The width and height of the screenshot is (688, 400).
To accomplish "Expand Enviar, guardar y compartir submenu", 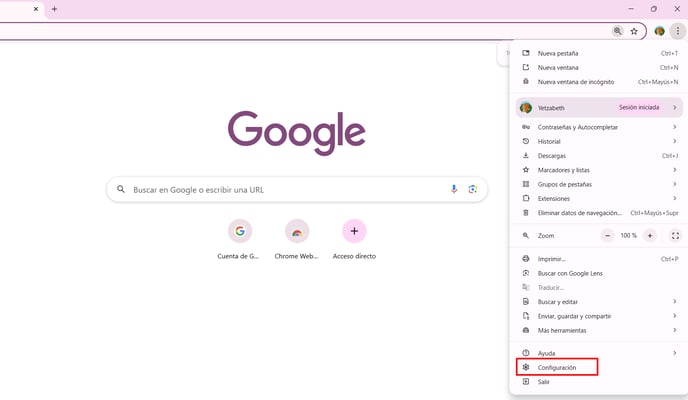I will (599, 316).
